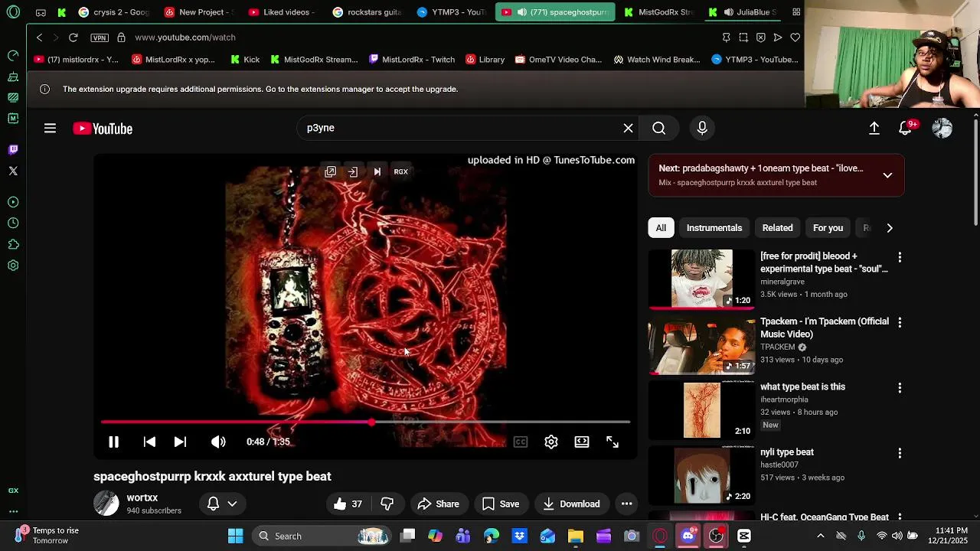This screenshot has height=551, width=980.
Task: Select the All filter chip
Action: tap(661, 227)
